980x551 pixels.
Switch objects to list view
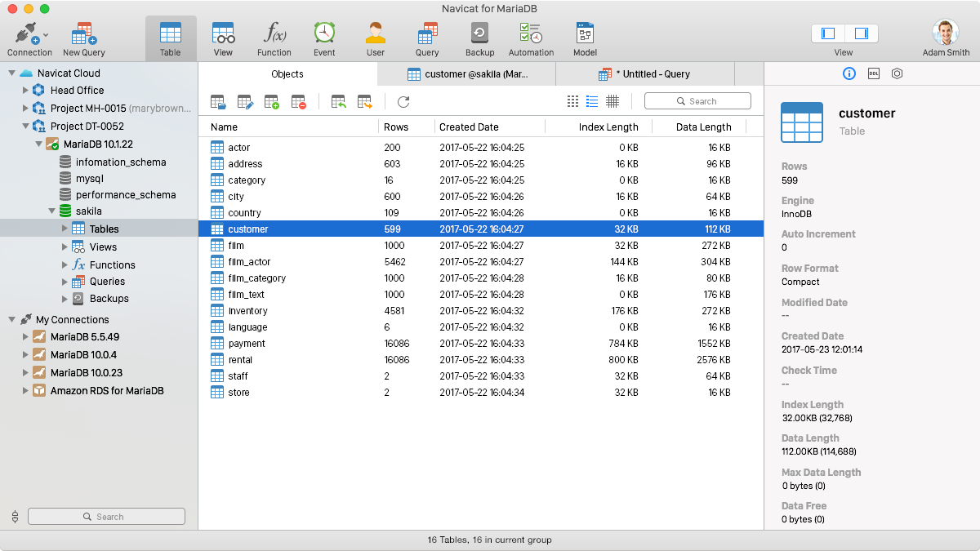coord(592,101)
